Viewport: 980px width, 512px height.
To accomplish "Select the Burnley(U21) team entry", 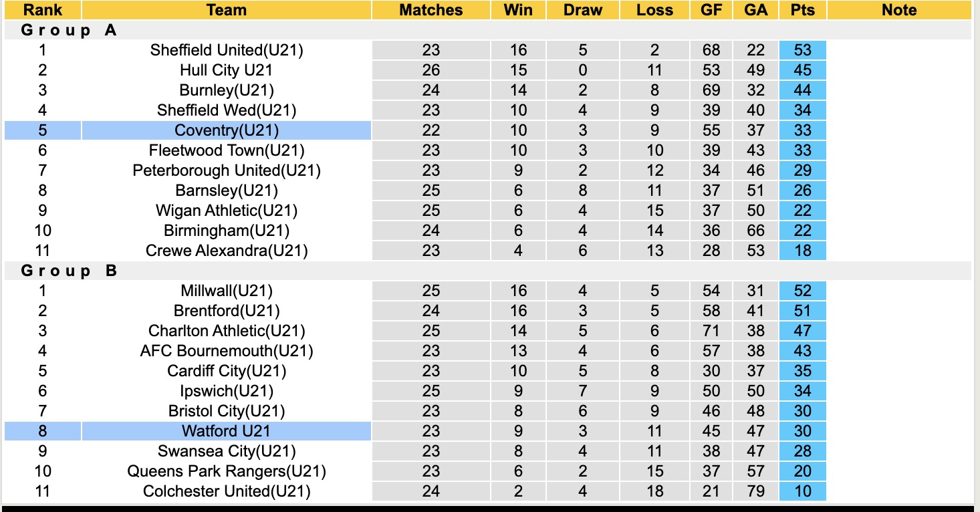I will pos(227,90).
